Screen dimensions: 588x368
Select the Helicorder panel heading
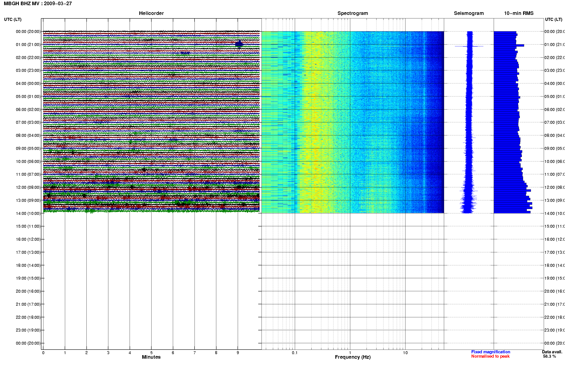[x=151, y=13]
